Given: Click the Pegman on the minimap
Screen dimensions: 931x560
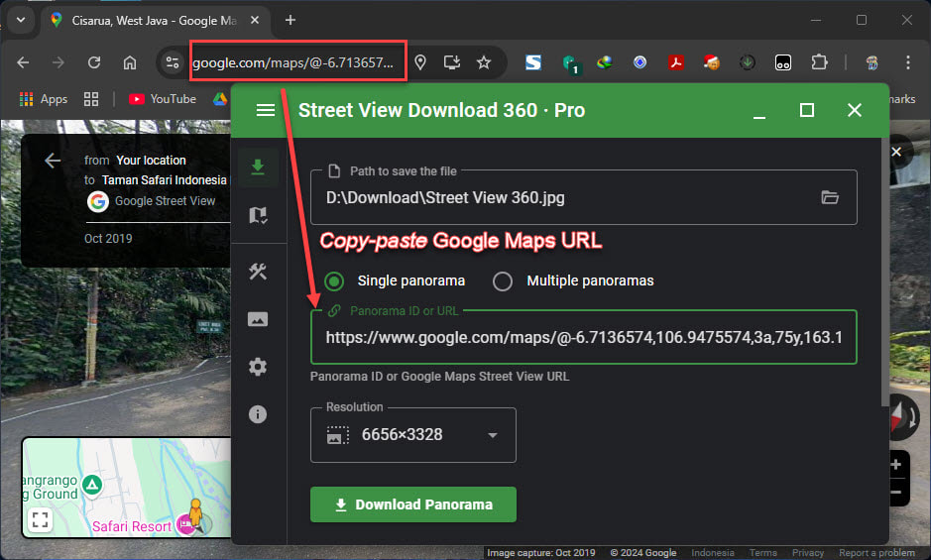Looking at the screenshot, I should click(x=195, y=511).
